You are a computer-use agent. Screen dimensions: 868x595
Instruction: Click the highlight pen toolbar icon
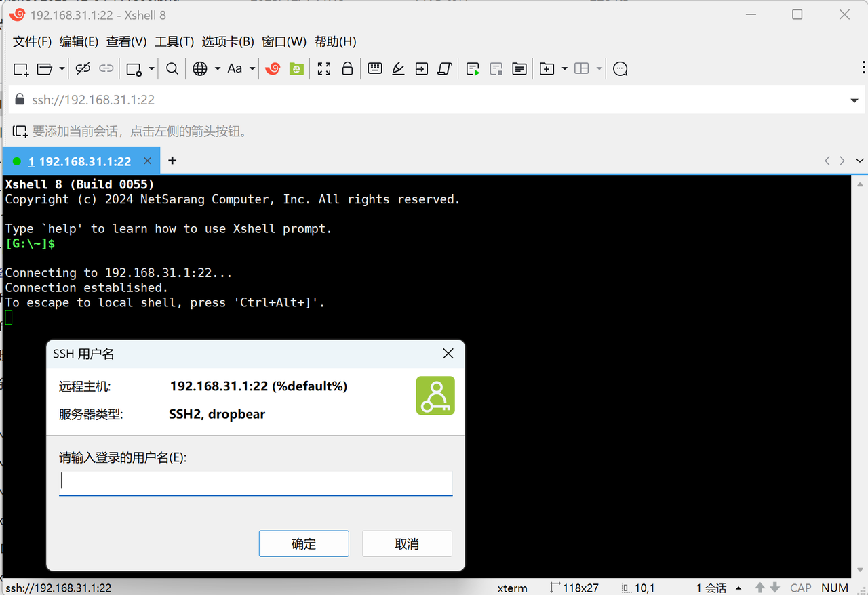(x=399, y=68)
